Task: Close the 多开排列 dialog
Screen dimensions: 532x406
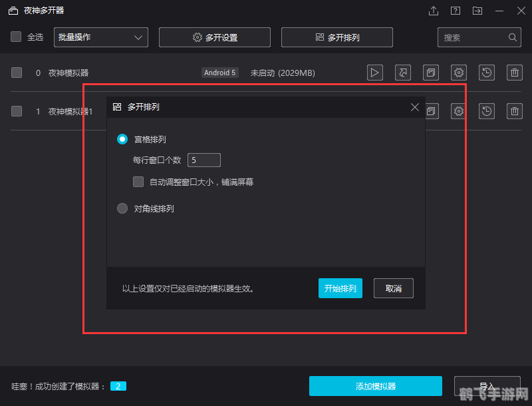Action: 414,106
